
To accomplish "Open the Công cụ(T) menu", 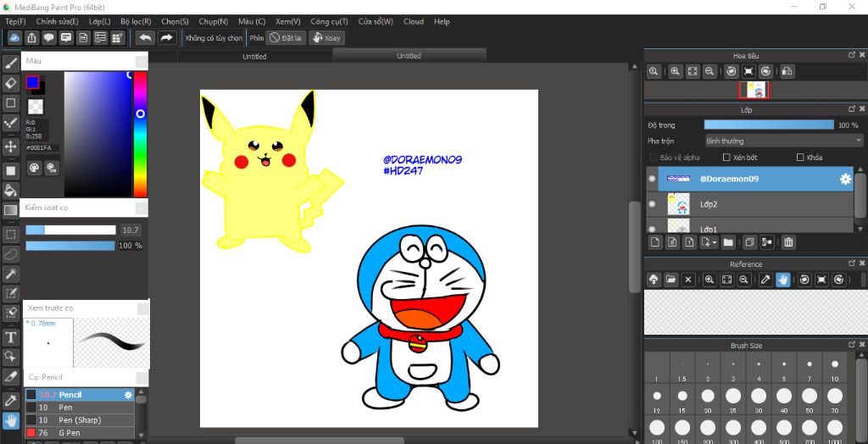I will (329, 21).
